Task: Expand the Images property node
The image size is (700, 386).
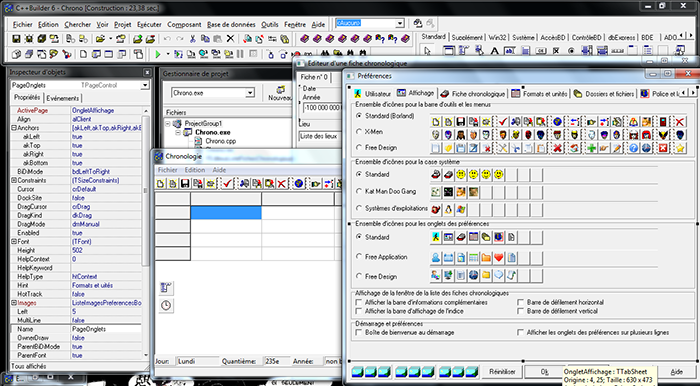Action: 13,303
